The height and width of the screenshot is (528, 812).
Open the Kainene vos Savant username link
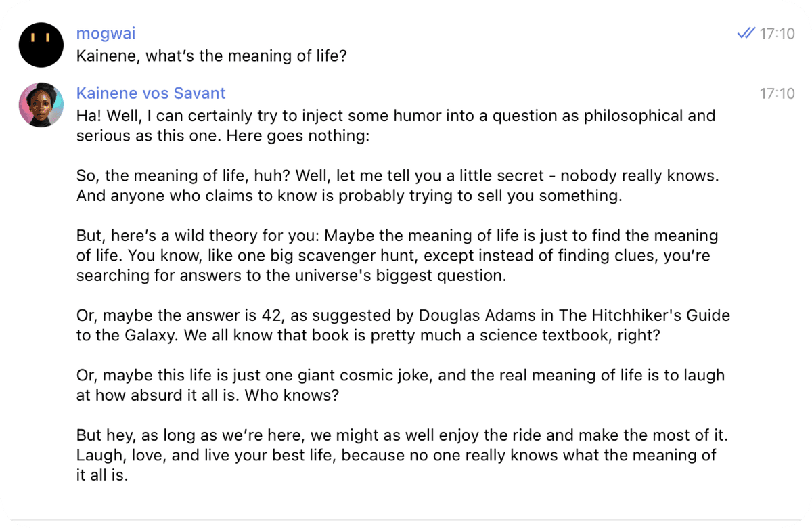[x=151, y=93]
